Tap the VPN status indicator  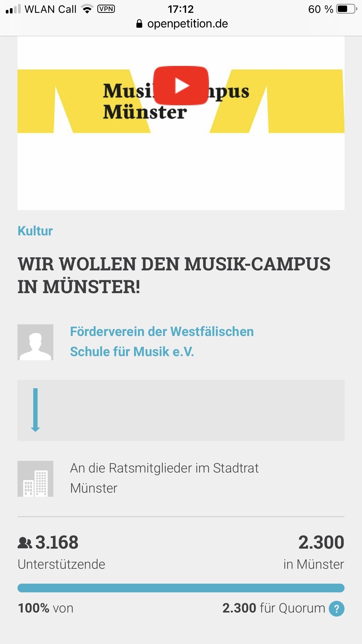click(x=106, y=9)
